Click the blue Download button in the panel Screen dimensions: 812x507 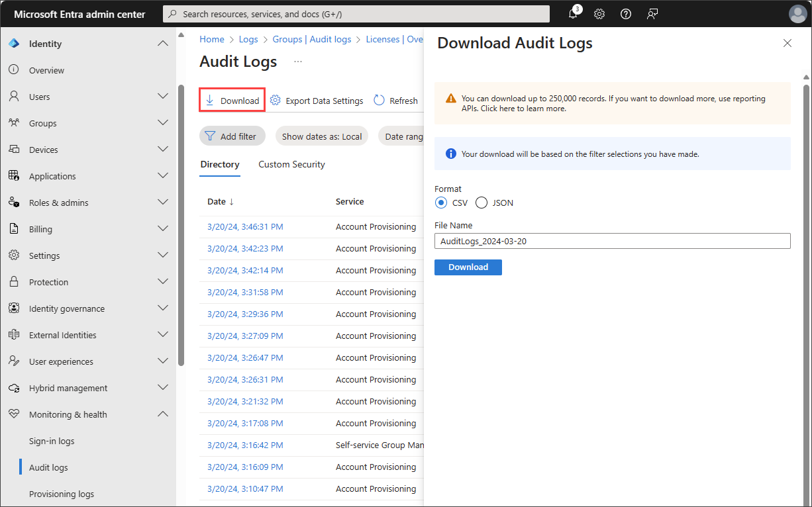point(468,267)
